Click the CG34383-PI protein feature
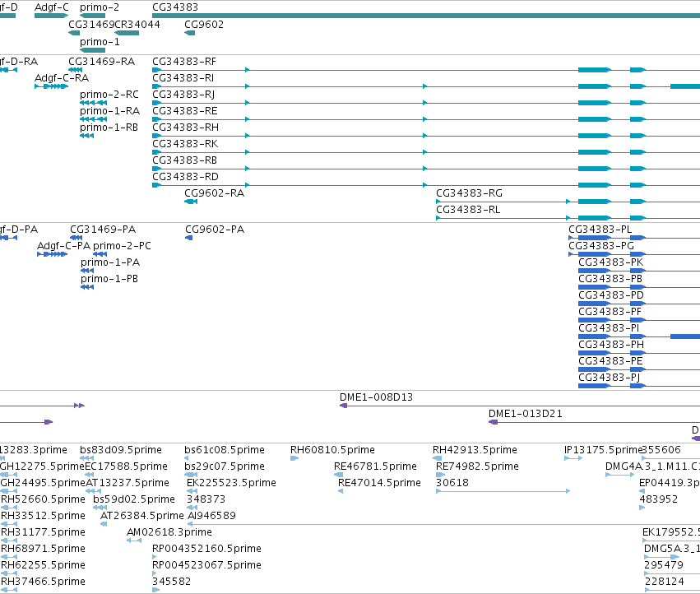The width and height of the screenshot is (700, 594). [x=639, y=336]
